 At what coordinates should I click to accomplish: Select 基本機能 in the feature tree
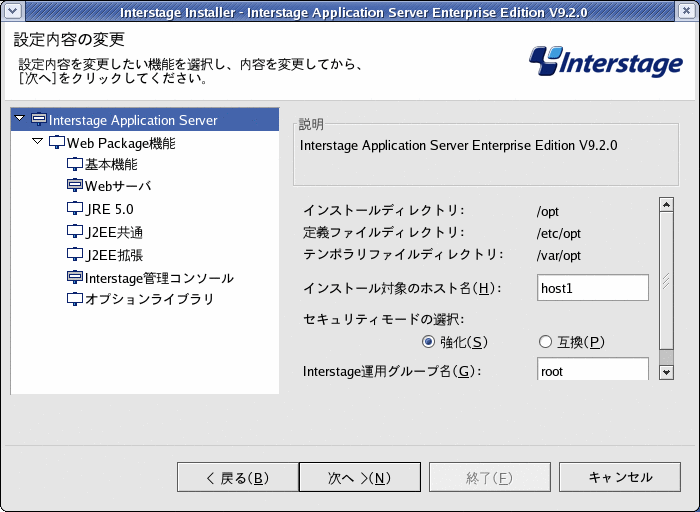111,164
